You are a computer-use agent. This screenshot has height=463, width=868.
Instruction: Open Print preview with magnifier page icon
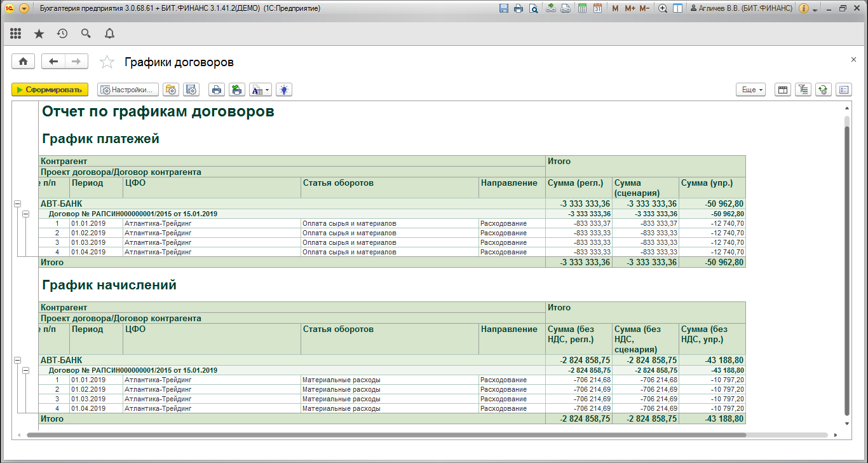pos(534,8)
